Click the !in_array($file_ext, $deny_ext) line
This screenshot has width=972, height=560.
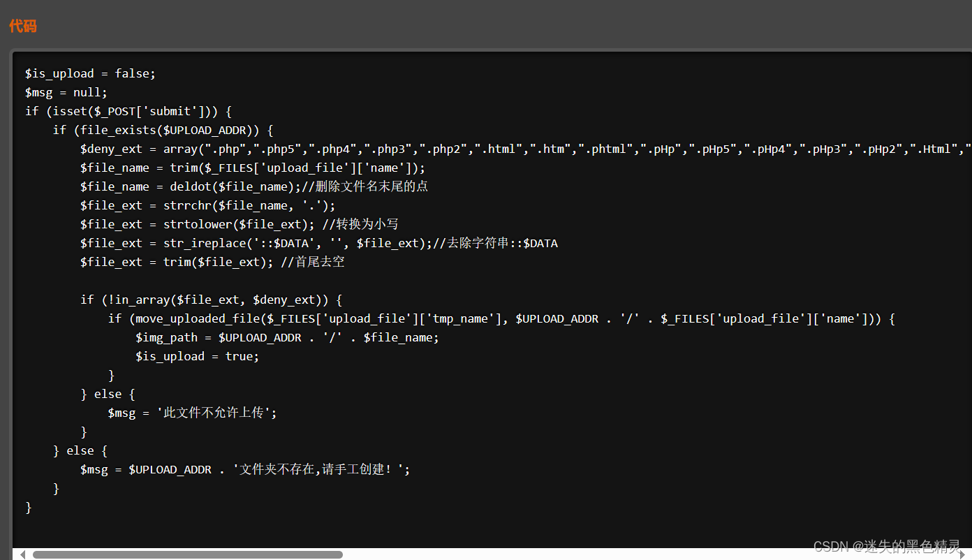(x=211, y=300)
